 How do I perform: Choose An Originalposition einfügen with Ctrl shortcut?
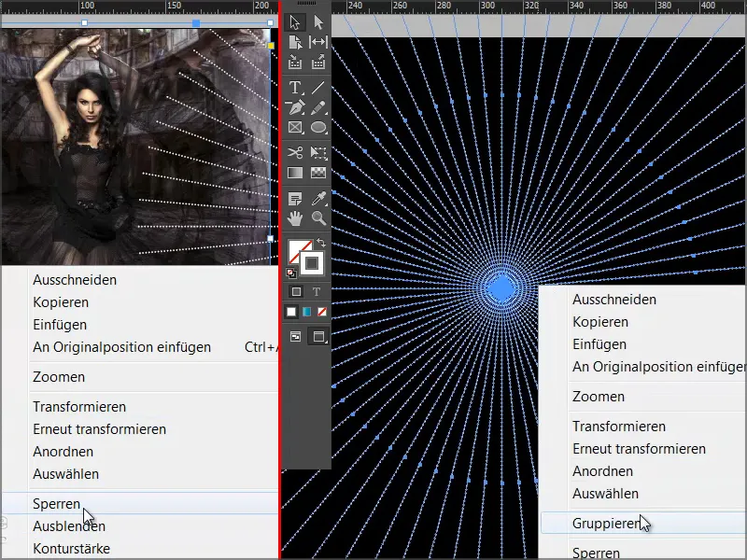(122, 347)
